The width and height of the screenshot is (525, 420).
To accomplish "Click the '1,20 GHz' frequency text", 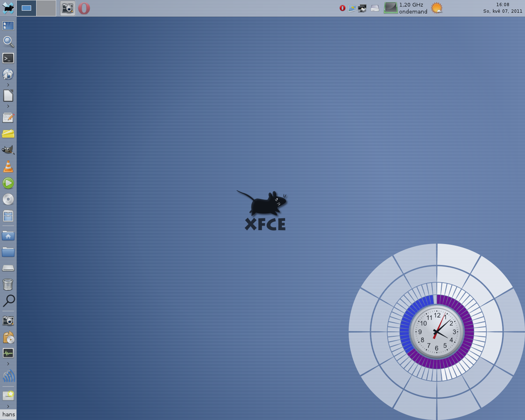I will pyautogui.click(x=411, y=5).
